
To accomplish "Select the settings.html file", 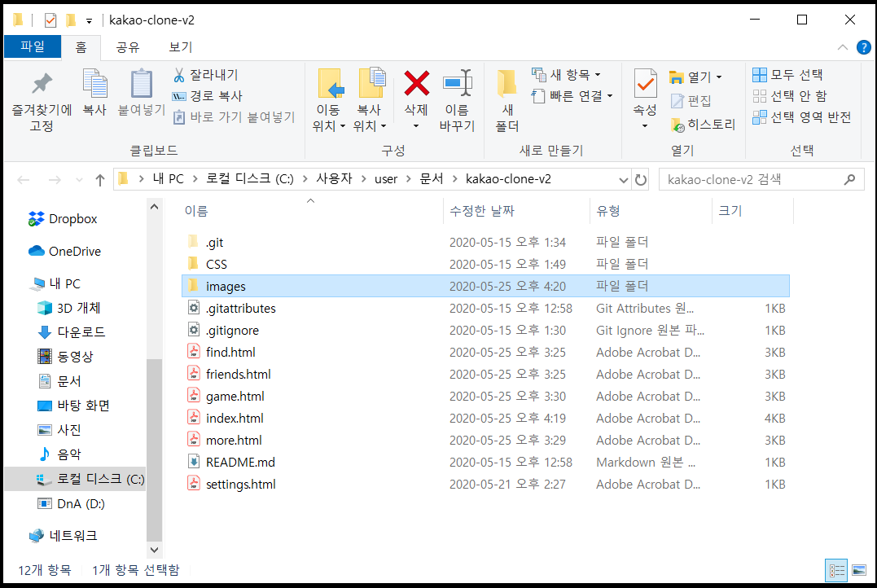I will [485, 484].
